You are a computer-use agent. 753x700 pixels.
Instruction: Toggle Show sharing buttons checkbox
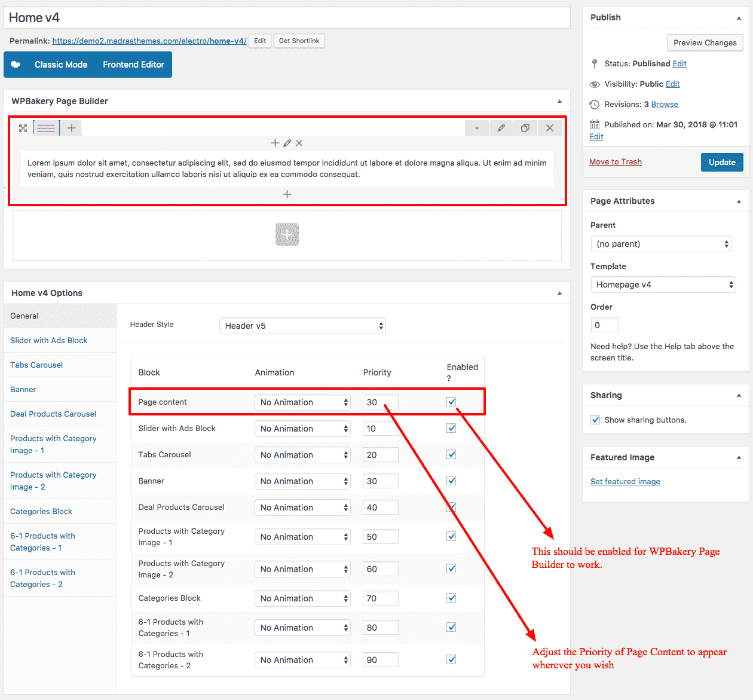[x=595, y=420]
